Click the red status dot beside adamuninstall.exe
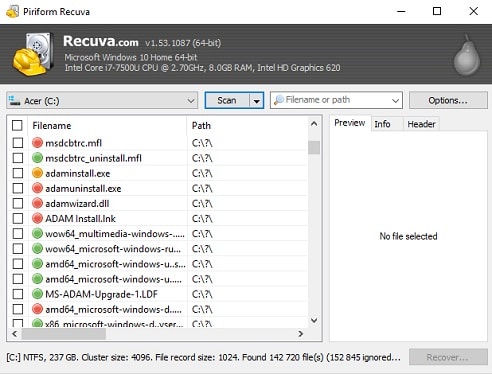The image size is (492, 374). tap(38, 188)
